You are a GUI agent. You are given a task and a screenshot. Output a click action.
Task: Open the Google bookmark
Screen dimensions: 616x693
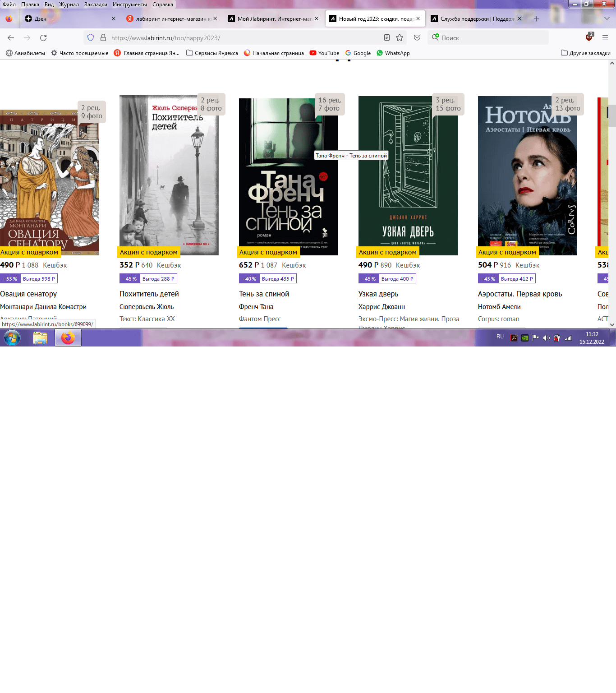[358, 53]
